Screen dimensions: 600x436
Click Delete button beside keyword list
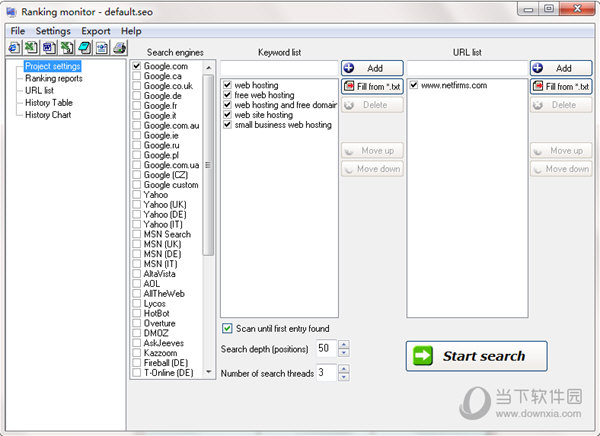click(372, 105)
